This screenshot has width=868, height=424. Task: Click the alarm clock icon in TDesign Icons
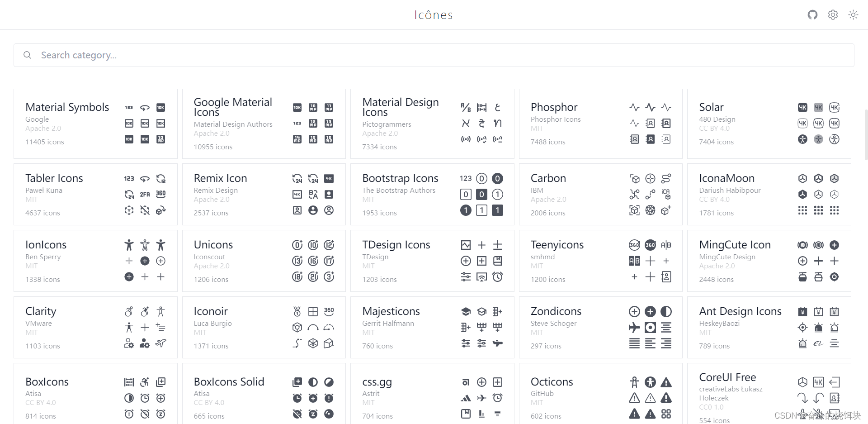[497, 277]
